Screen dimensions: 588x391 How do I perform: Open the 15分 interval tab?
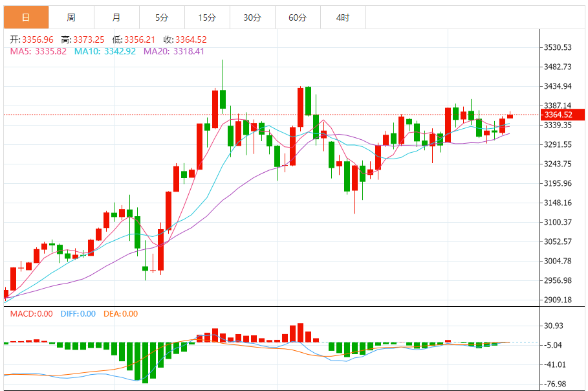pos(208,17)
